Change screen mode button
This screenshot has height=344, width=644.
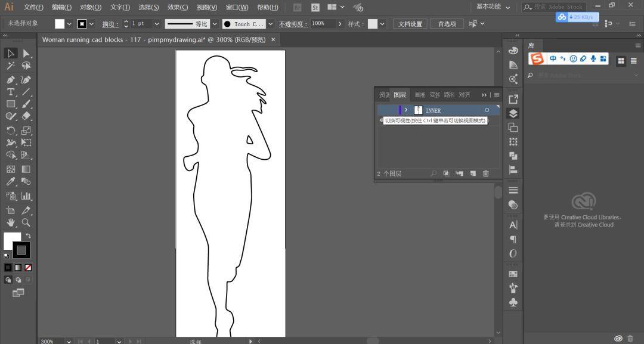(18, 293)
